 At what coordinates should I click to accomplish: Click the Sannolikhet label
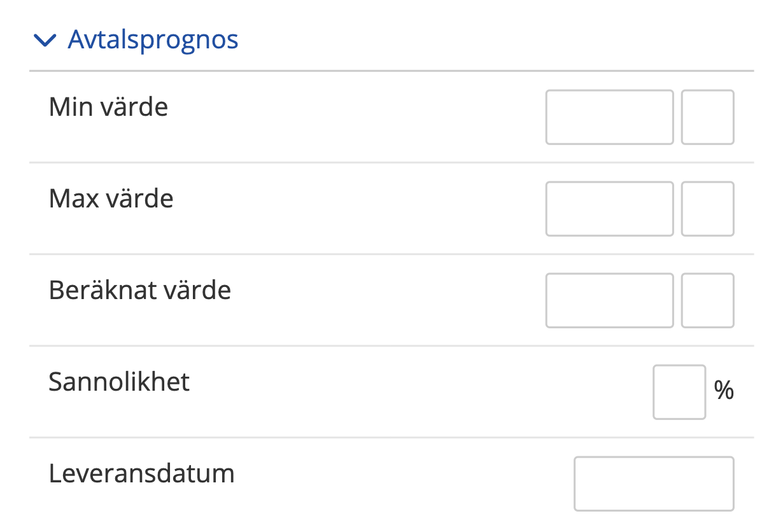point(119,382)
